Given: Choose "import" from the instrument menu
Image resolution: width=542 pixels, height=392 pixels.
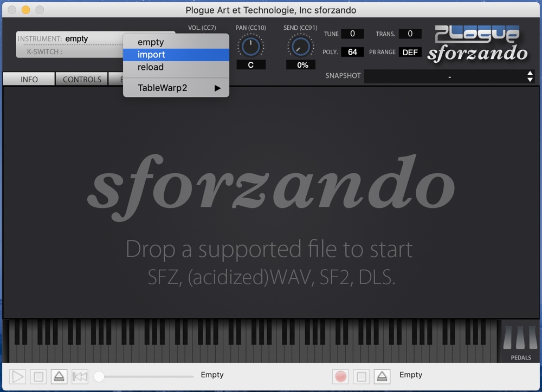Looking at the screenshot, I should coord(176,55).
